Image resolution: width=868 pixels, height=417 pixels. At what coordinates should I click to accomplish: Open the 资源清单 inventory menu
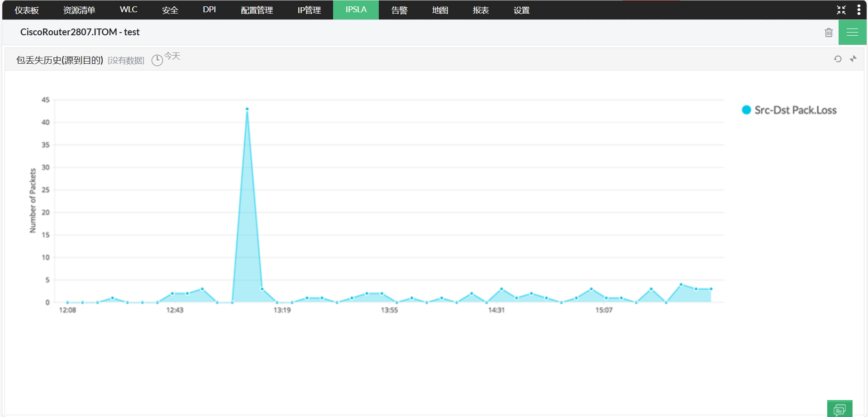(79, 10)
